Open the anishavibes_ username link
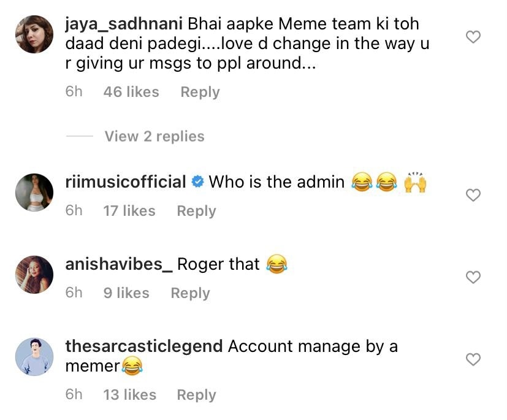The image size is (507, 420). (120, 264)
